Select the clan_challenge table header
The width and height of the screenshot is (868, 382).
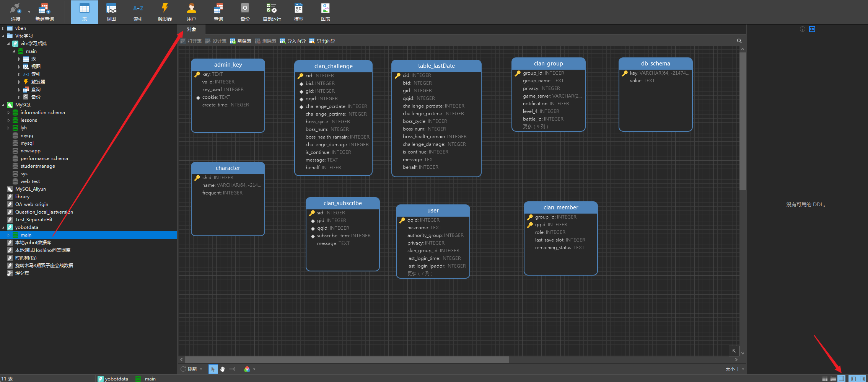[334, 66]
